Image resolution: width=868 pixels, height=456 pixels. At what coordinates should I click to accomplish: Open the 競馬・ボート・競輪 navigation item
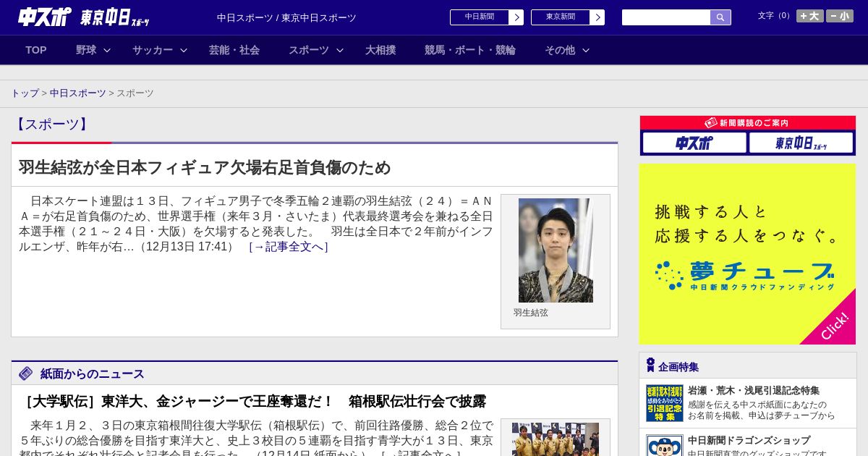pyautogui.click(x=470, y=50)
